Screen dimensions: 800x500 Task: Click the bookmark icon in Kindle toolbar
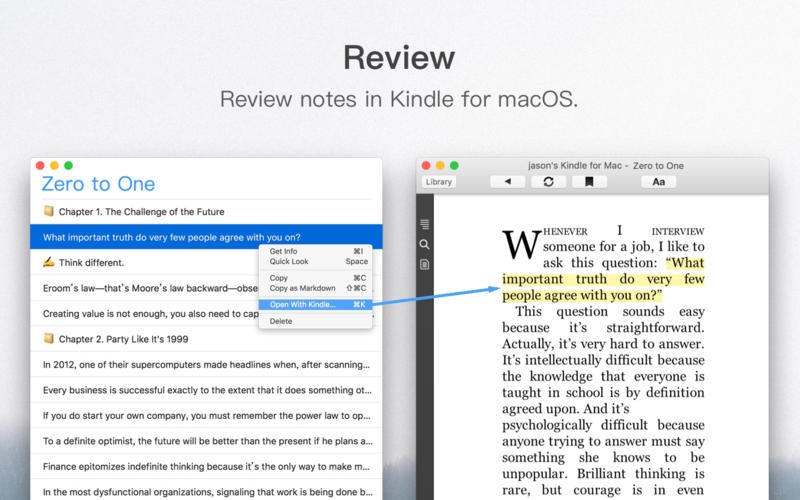pos(589,182)
